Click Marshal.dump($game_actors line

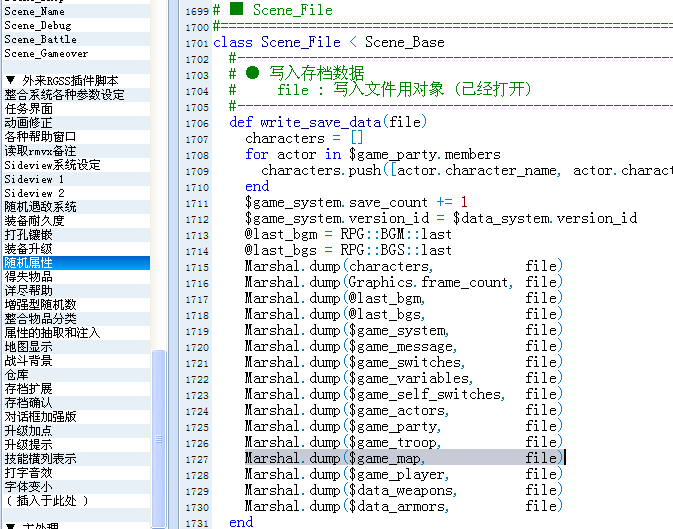click(403, 410)
